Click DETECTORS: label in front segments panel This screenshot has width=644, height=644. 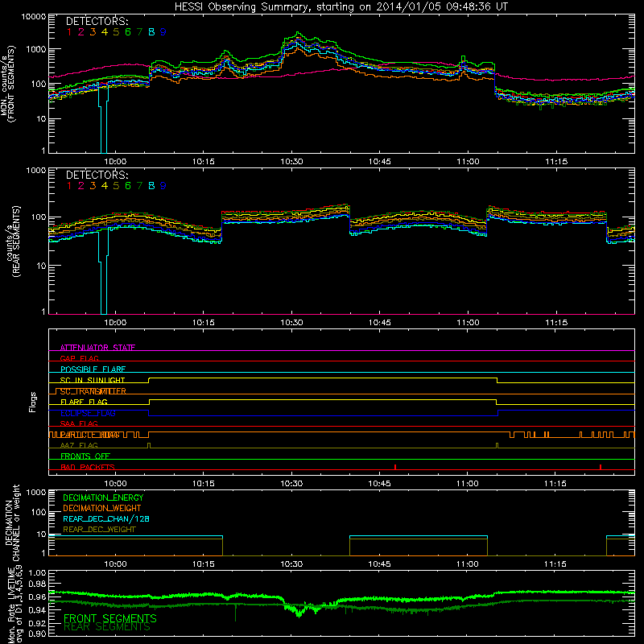tap(97, 21)
